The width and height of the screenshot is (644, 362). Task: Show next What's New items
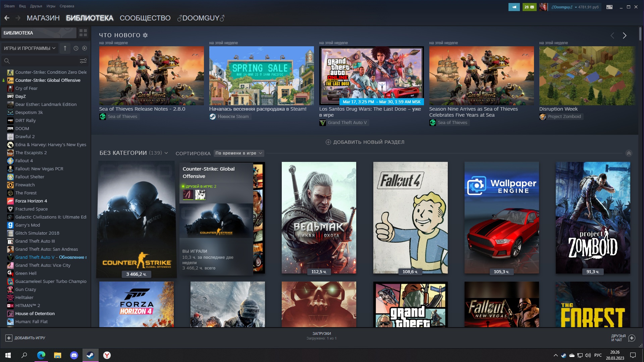coord(625,36)
